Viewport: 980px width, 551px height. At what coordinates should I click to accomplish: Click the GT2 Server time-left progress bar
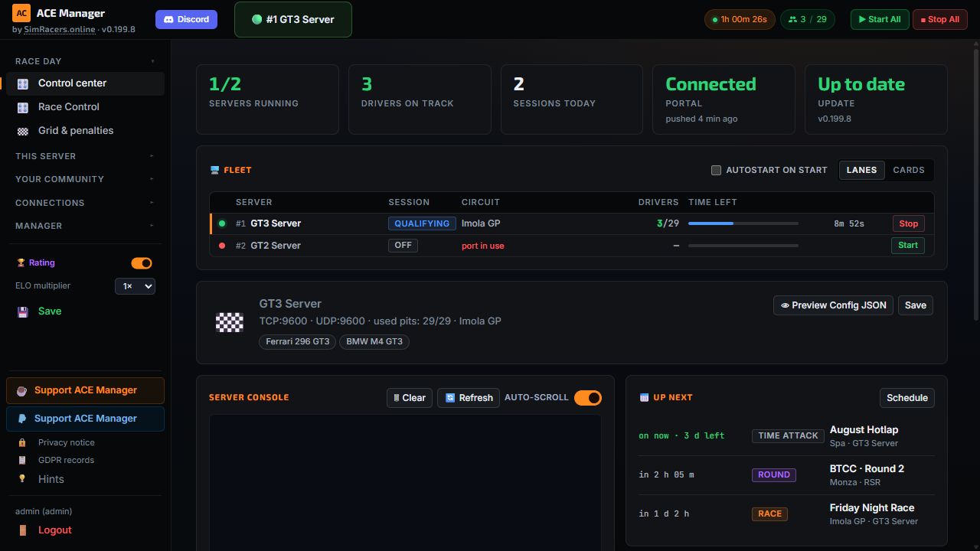[x=743, y=246]
